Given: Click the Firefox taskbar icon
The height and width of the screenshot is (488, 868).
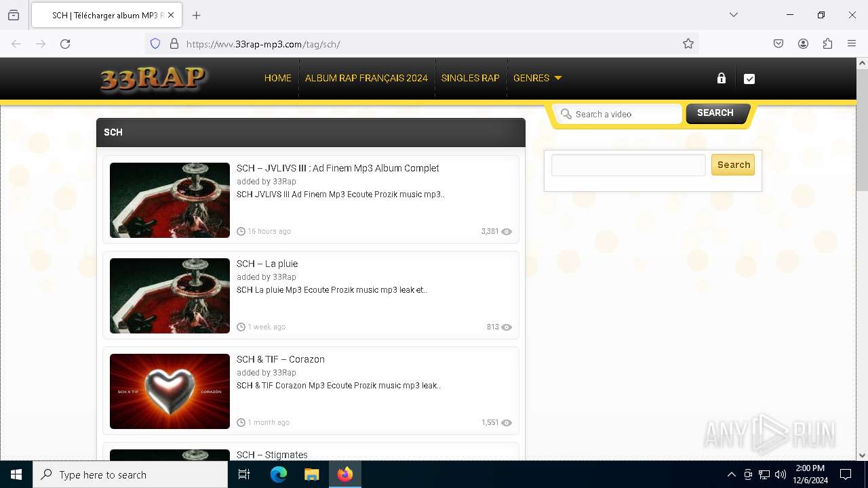Looking at the screenshot, I should [x=345, y=474].
